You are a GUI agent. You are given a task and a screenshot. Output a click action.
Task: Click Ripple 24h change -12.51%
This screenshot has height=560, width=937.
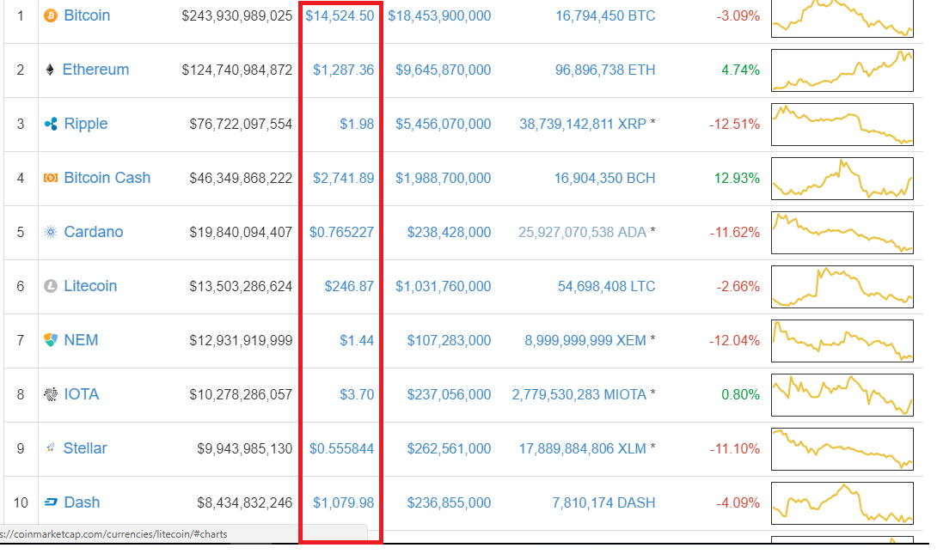(734, 125)
